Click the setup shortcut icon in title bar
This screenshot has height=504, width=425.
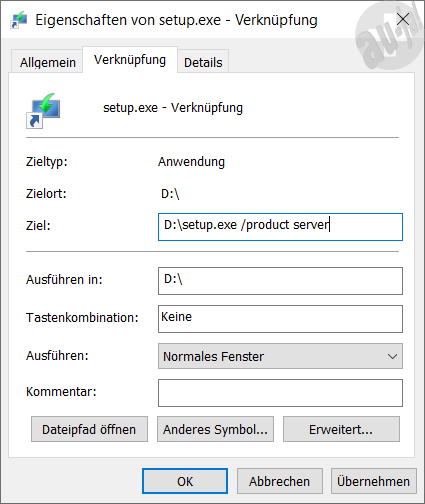point(19,20)
